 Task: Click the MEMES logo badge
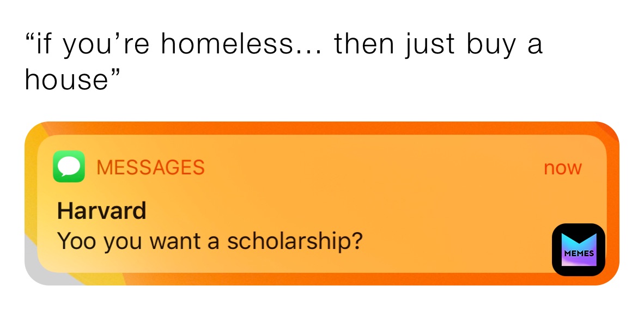tap(578, 250)
